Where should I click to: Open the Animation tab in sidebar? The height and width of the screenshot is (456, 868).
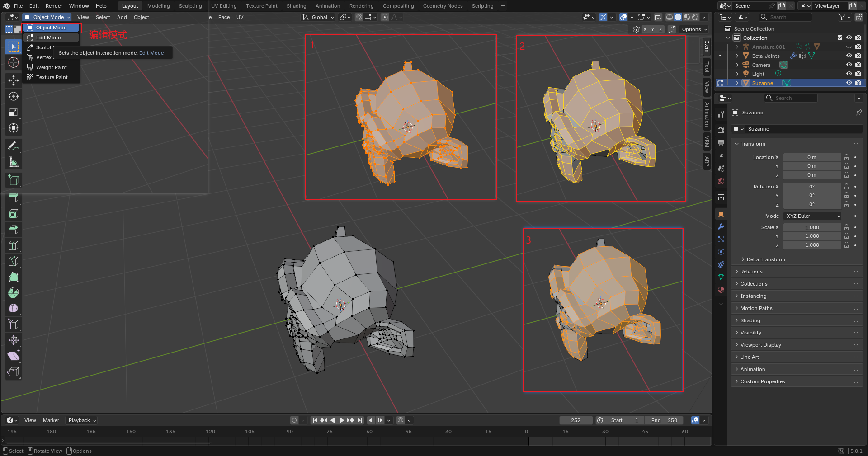[x=707, y=114]
